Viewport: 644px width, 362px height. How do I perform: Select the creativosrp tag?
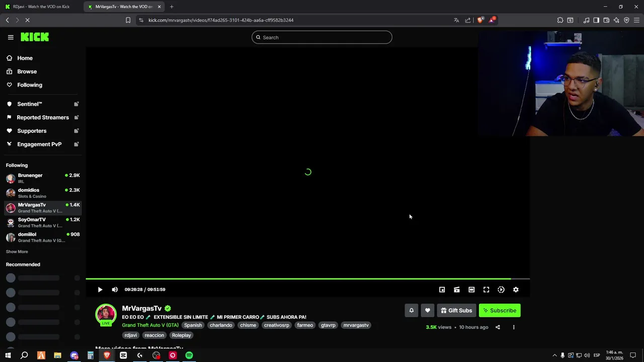coord(277,325)
